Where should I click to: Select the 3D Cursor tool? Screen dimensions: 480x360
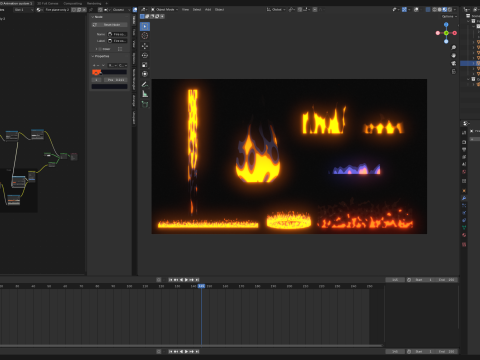coord(145,36)
